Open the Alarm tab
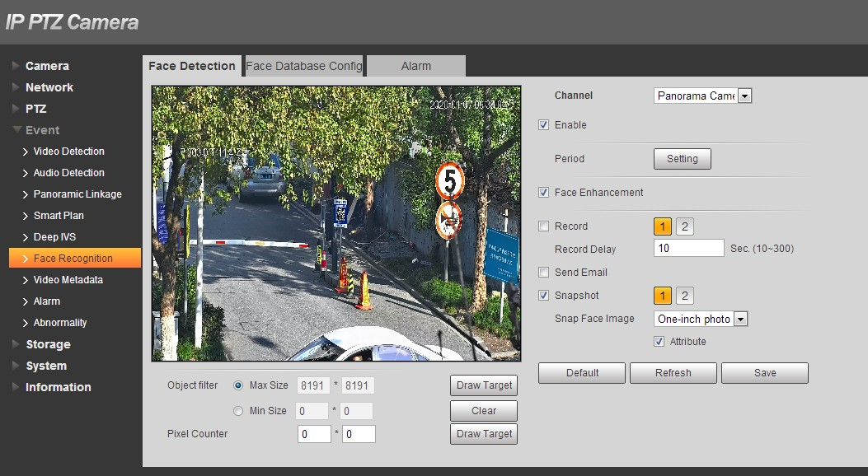This screenshot has width=868, height=476. (x=415, y=66)
